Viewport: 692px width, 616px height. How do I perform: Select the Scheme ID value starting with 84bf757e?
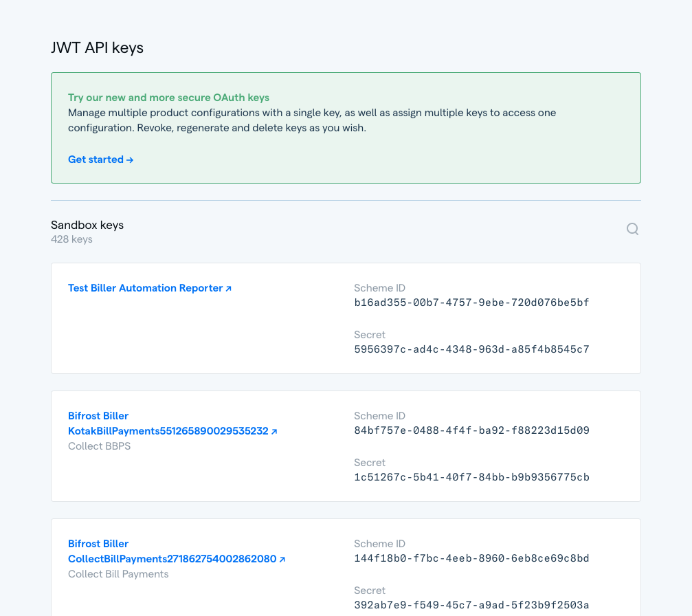tap(471, 430)
